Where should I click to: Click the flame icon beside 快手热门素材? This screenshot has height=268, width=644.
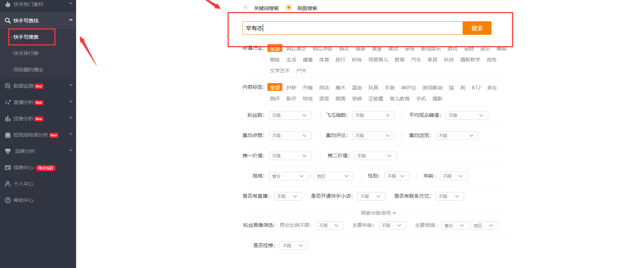7,4
